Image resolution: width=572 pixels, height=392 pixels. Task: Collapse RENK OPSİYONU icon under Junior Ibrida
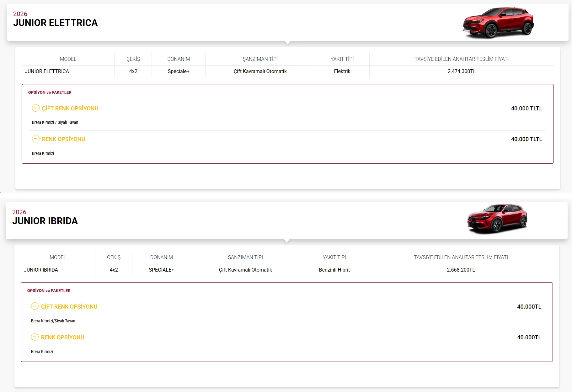tap(35, 337)
